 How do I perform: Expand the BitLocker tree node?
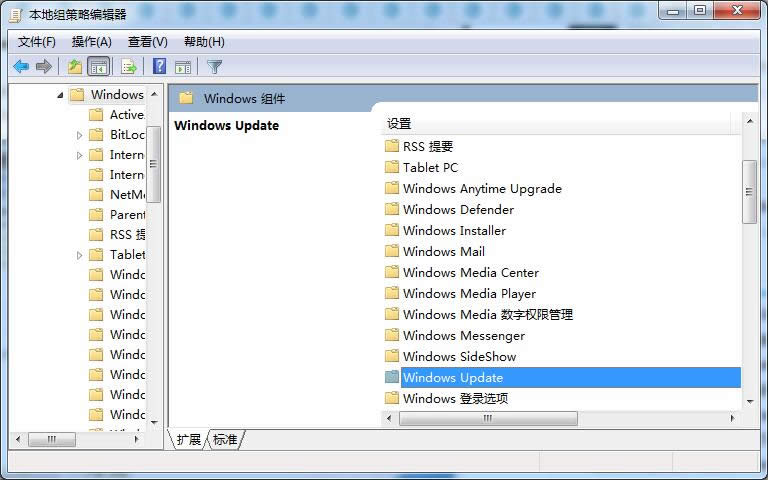click(x=80, y=135)
